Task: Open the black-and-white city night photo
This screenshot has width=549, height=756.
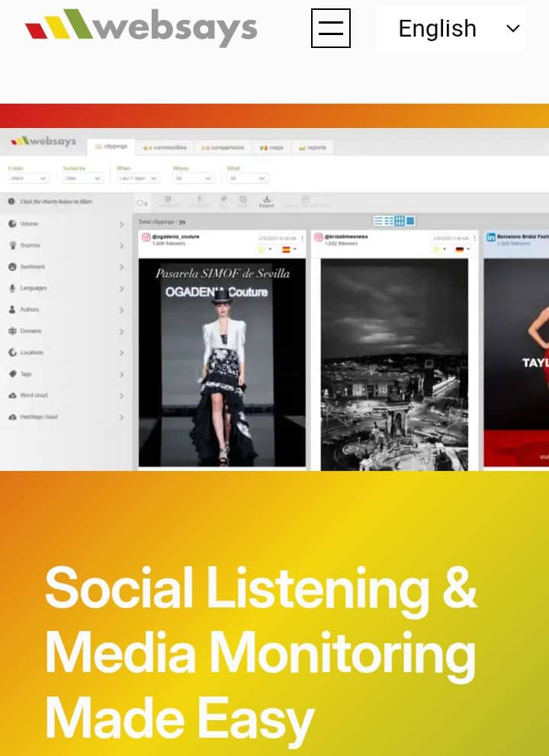Action: [394, 364]
